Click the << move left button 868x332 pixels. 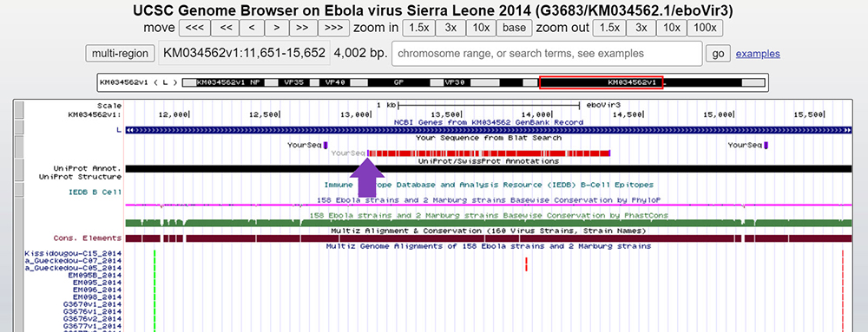[226, 29]
